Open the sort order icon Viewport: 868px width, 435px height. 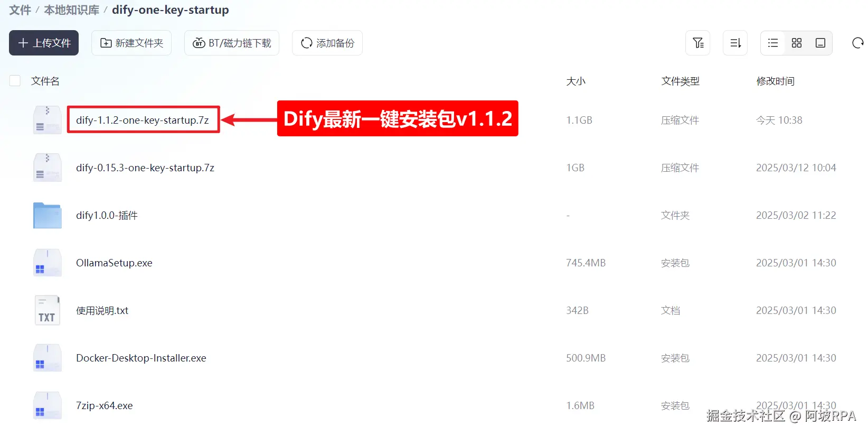735,43
